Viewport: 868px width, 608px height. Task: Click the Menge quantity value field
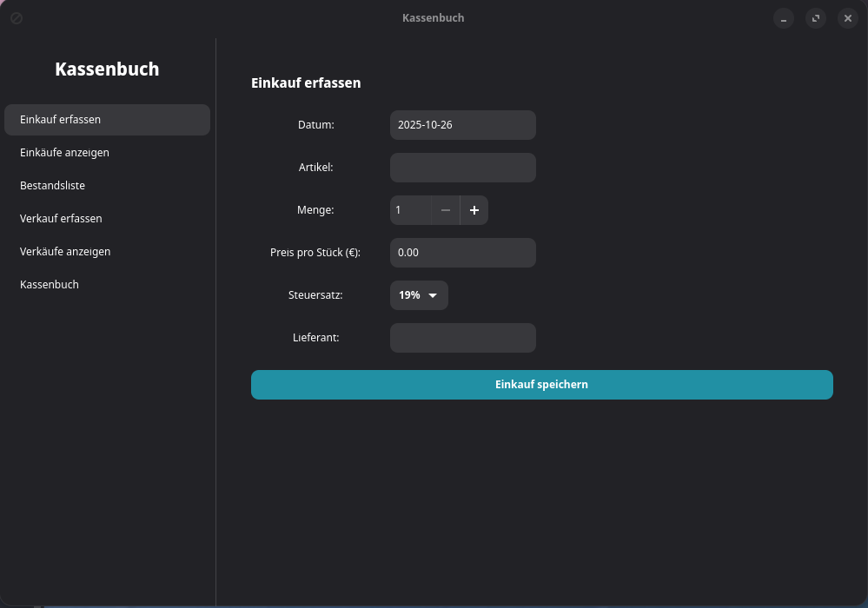410,210
